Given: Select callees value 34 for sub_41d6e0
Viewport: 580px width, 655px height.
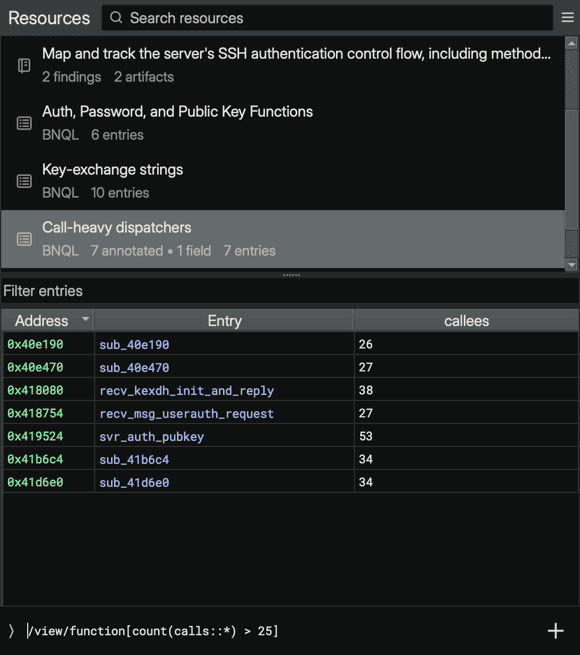Looking at the screenshot, I should click(366, 482).
